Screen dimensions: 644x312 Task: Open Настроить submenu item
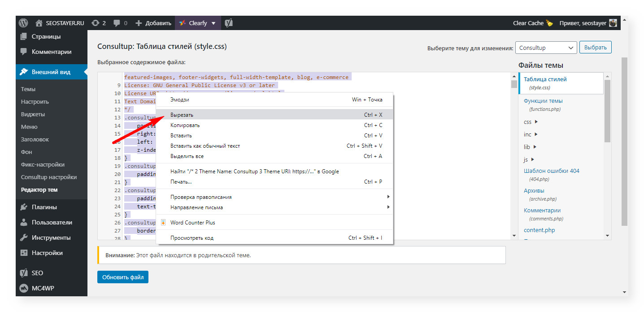click(35, 102)
